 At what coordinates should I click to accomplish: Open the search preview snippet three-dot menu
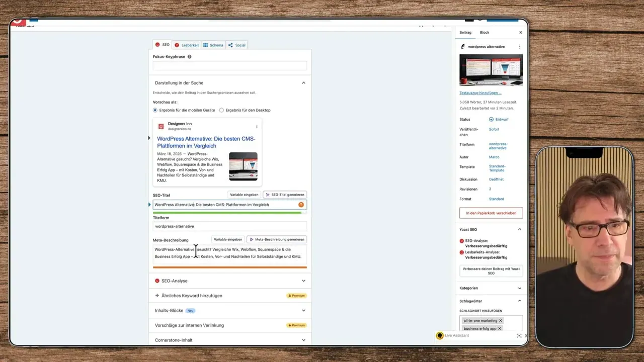pyautogui.click(x=257, y=126)
